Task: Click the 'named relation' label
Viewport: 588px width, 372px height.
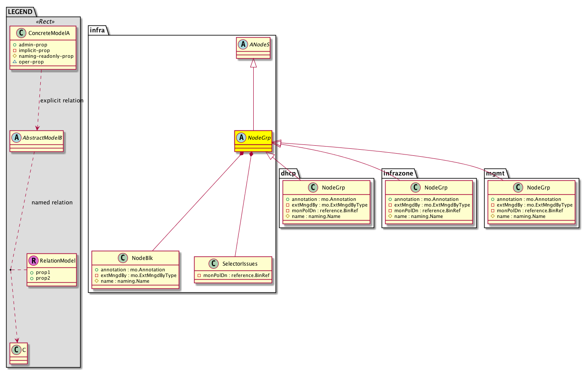Action: [x=52, y=203]
